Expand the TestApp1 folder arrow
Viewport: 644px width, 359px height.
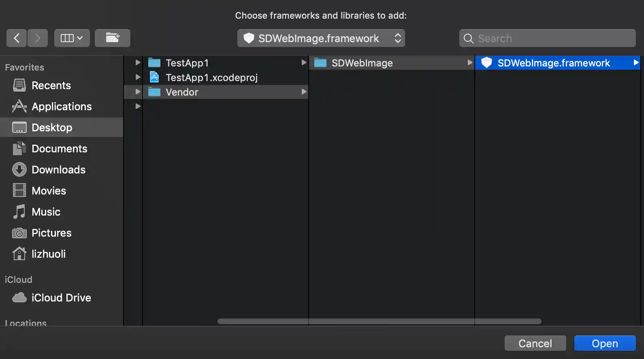(x=304, y=62)
